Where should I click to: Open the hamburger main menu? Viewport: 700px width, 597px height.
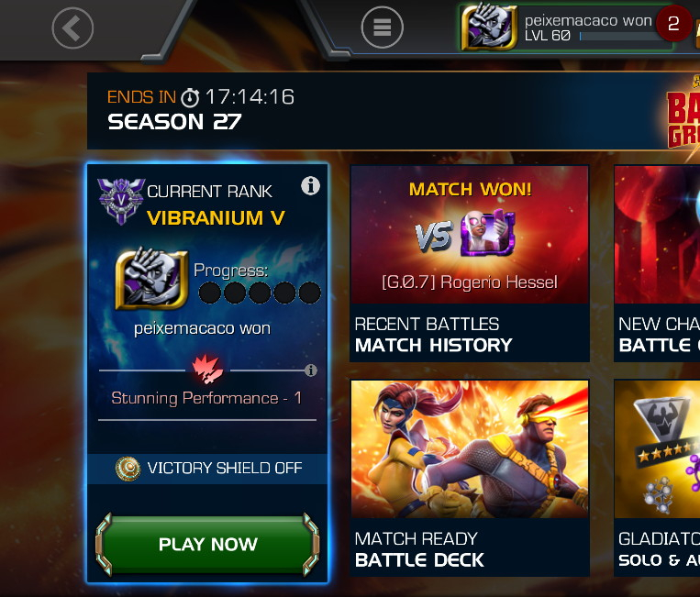tap(383, 28)
